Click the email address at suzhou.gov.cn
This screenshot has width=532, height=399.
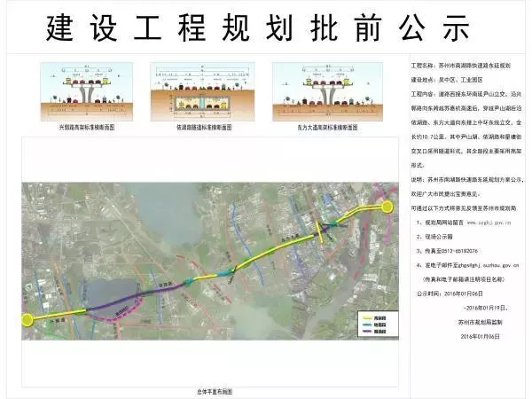pos(489,265)
